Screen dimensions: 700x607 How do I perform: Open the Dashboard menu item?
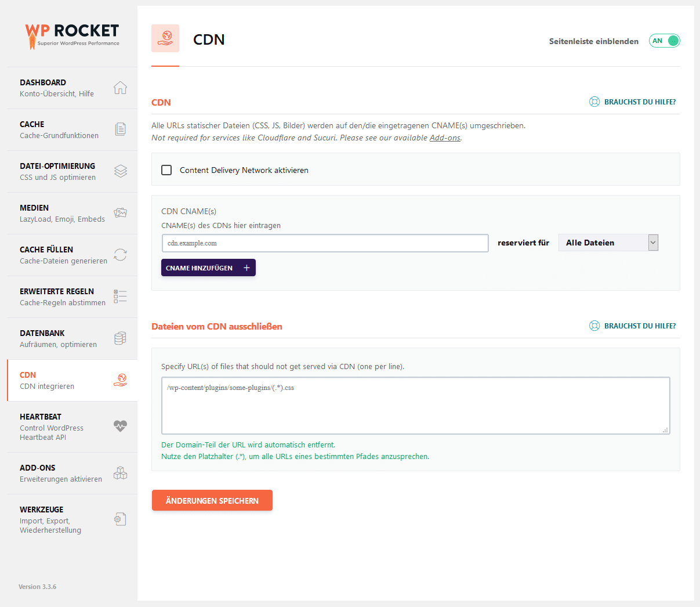click(x=72, y=88)
